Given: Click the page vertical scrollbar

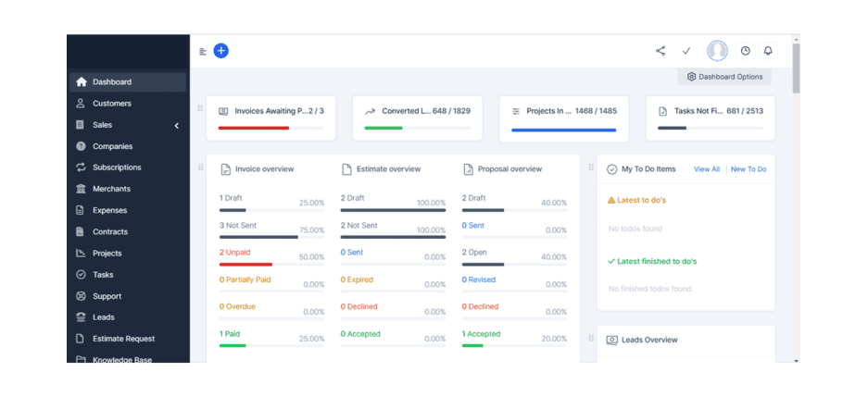Looking at the screenshot, I should (x=796, y=69).
